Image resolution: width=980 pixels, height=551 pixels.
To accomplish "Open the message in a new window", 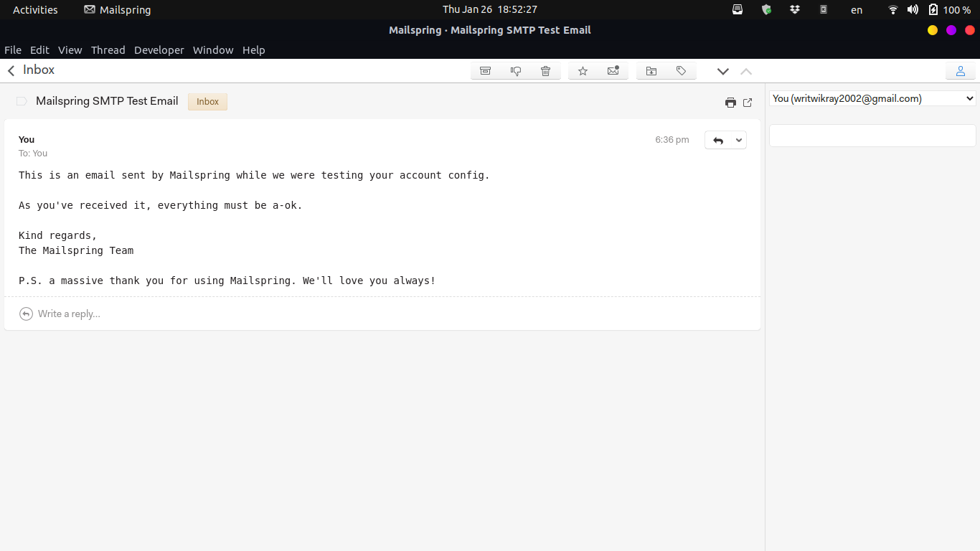I will pos(747,102).
